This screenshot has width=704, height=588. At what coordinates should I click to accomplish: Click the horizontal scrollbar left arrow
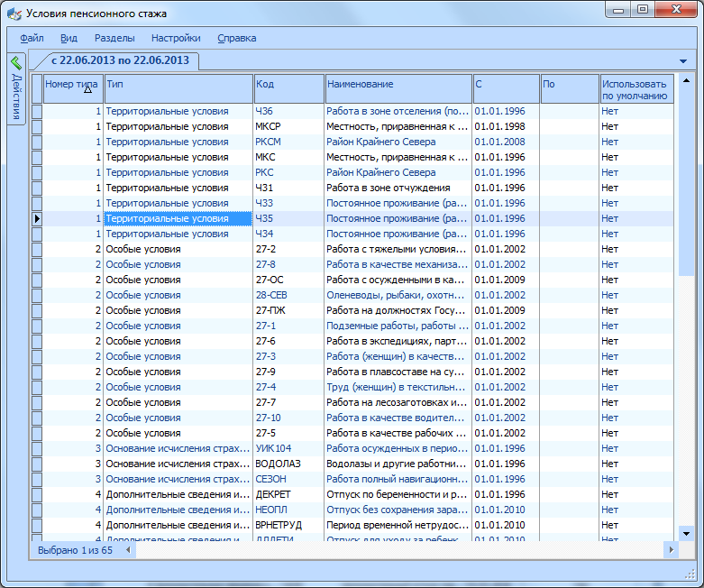(128, 550)
